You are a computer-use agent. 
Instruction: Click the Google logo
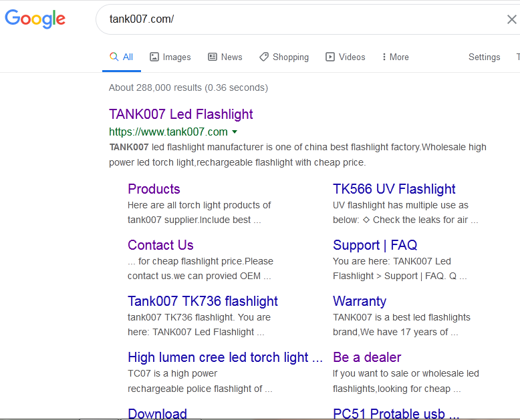click(35, 19)
